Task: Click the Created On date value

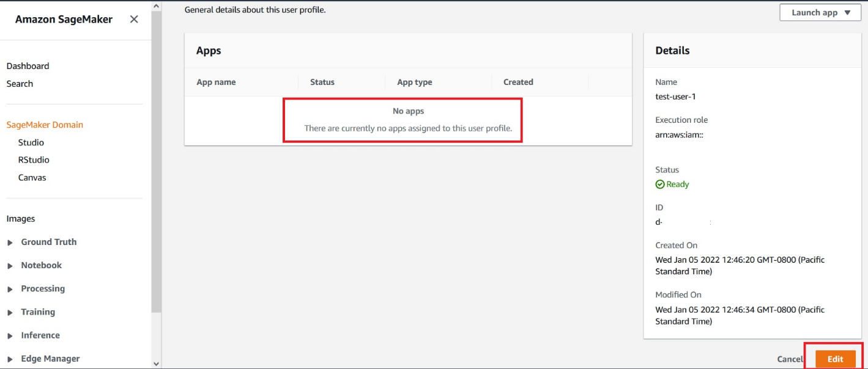Action: click(740, 266)
